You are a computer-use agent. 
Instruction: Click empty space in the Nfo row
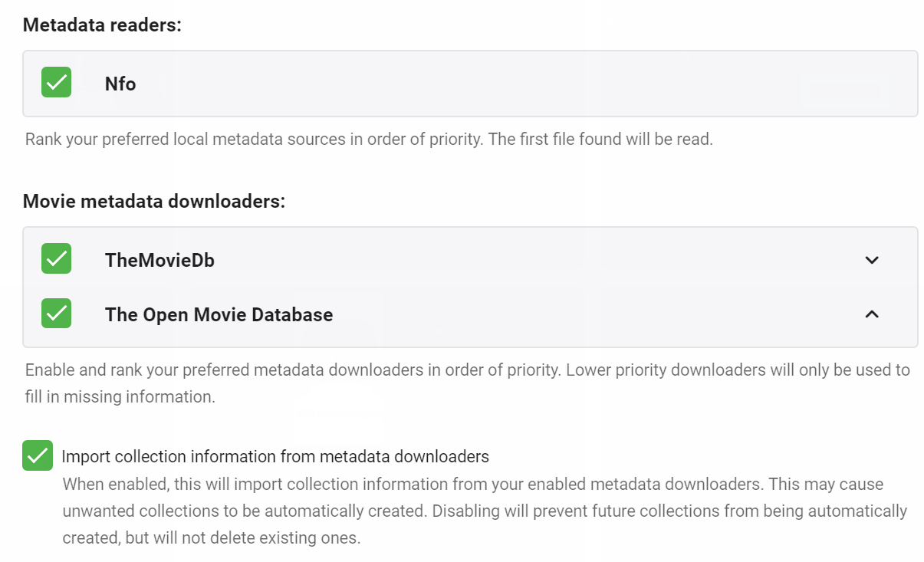click(x=498, y=84)
